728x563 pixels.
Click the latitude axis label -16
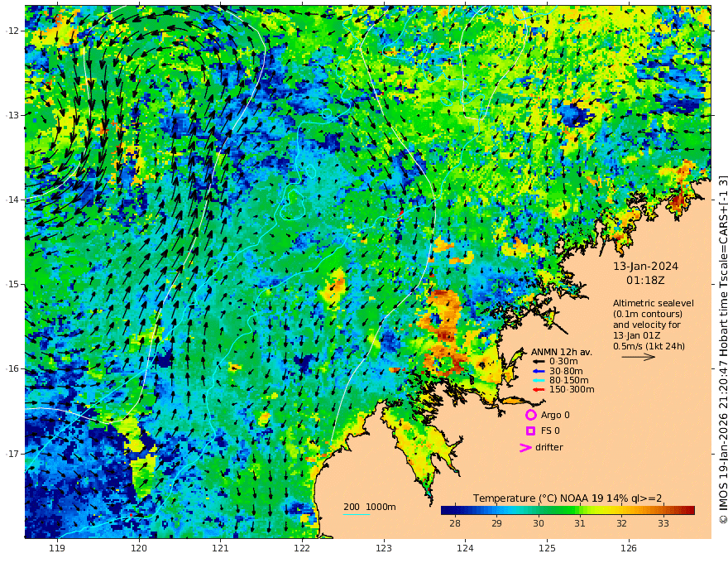[x=12, y=368]
